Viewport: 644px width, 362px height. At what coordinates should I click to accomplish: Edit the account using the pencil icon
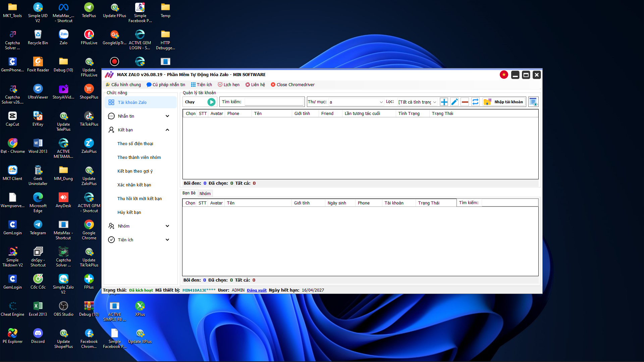point(454,102)
